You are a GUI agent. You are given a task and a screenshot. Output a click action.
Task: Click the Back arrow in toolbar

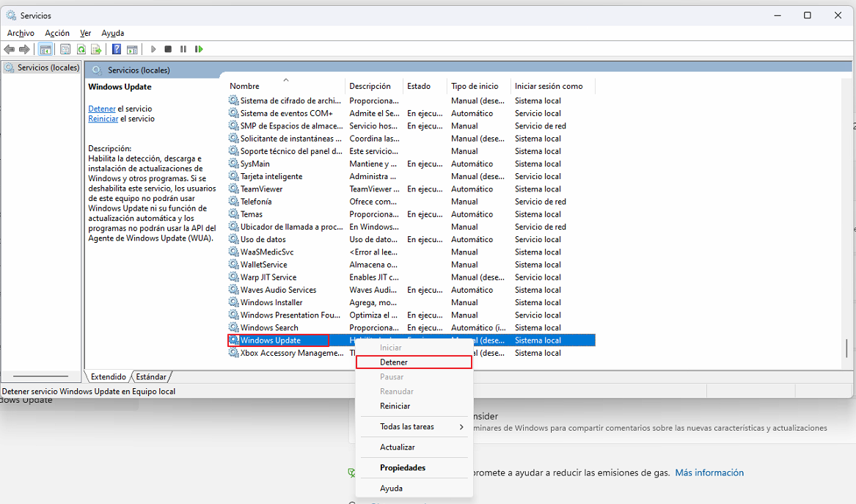[10, 49]
